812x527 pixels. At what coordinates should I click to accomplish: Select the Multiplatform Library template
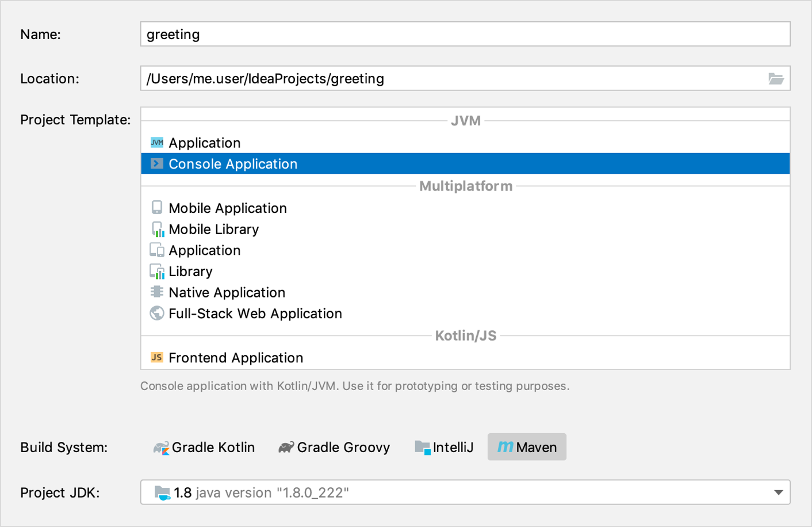(x=190, y=271)
